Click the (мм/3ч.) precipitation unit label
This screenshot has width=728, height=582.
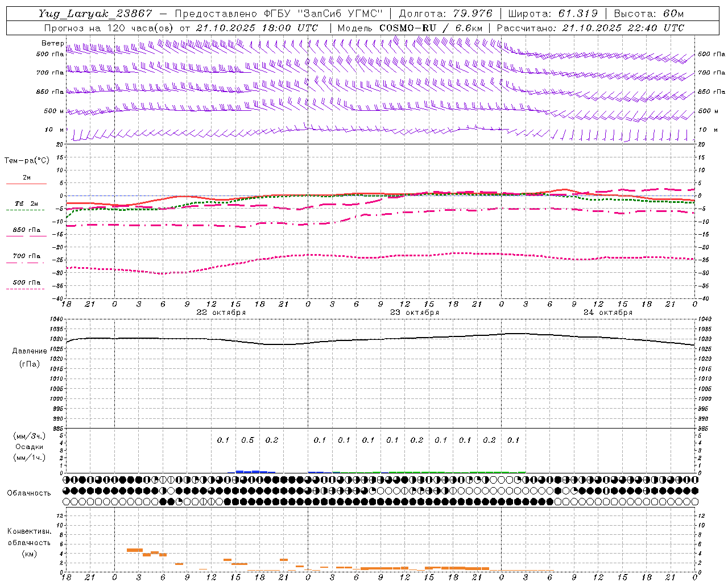(x=30, y=436)
